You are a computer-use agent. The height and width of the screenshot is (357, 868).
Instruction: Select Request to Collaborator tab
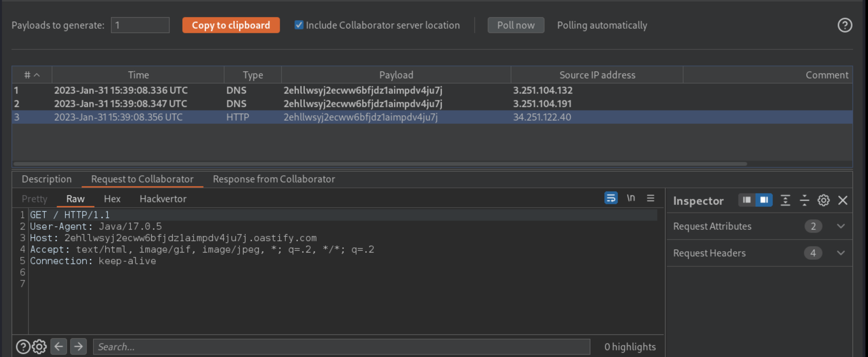(x=142, y=179)
